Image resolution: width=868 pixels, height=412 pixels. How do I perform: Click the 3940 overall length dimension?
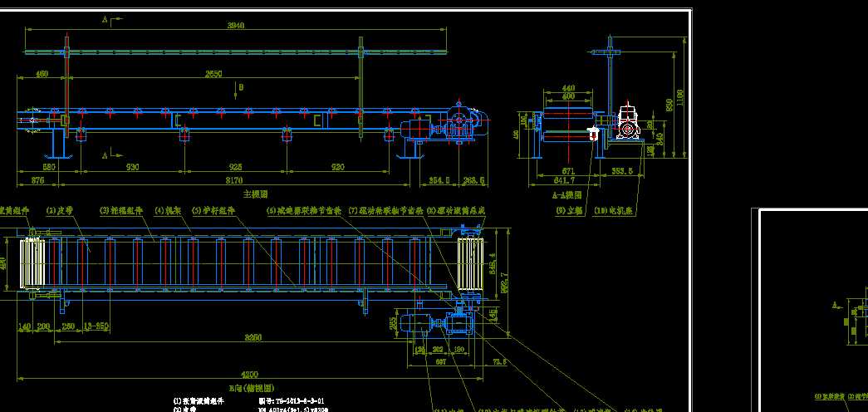(236, 26)
